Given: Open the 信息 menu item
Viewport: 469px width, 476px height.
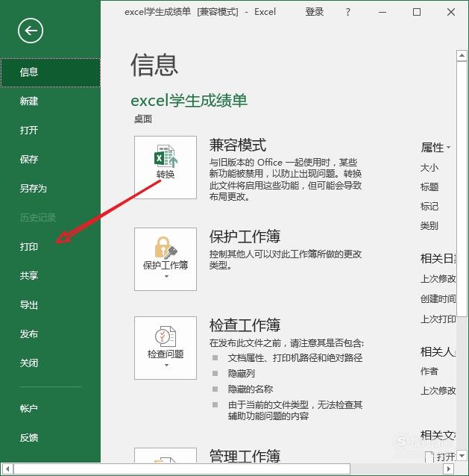Looking at the screenshot, I should click(51, 72).
